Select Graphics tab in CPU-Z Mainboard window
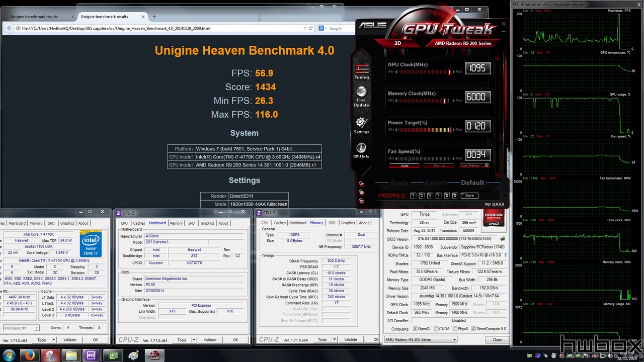The image size is (644, 362). (x=207, y=223)
